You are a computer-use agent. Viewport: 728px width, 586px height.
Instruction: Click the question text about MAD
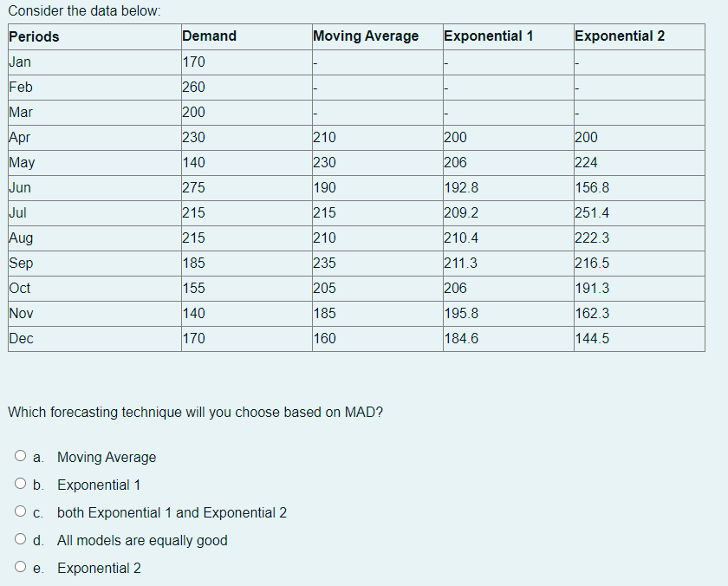[195, 412]
